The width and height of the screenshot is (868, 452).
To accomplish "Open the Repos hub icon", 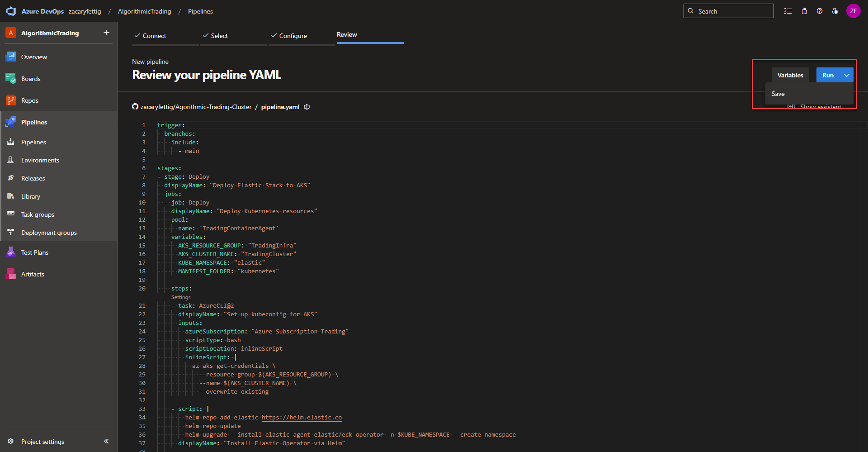I will pos(11,100).
